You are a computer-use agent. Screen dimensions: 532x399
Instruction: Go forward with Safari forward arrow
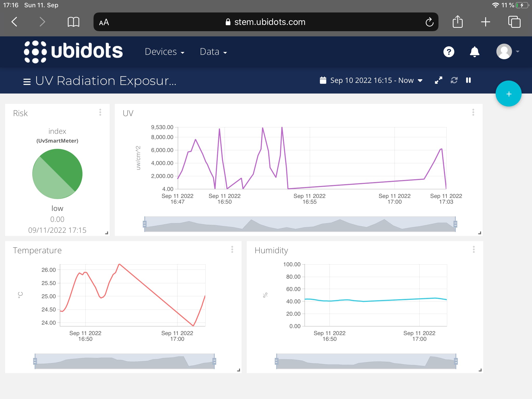[x=42, y=22]
